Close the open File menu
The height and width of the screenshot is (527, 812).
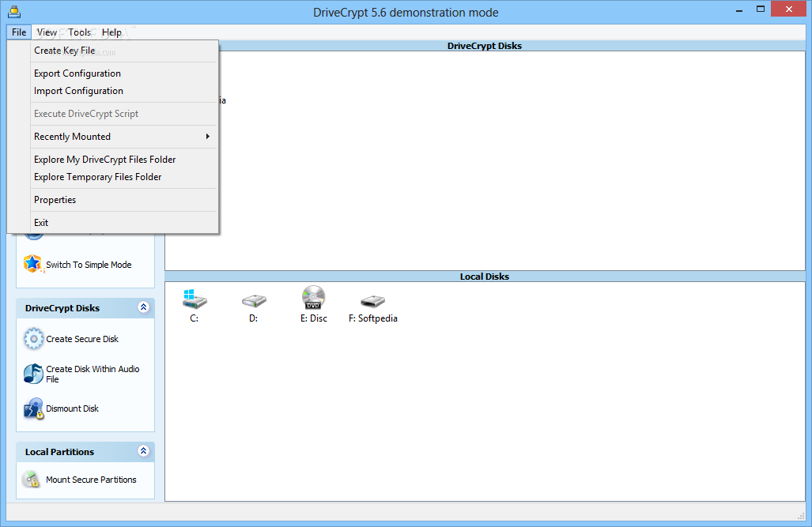tap(19, 32)
